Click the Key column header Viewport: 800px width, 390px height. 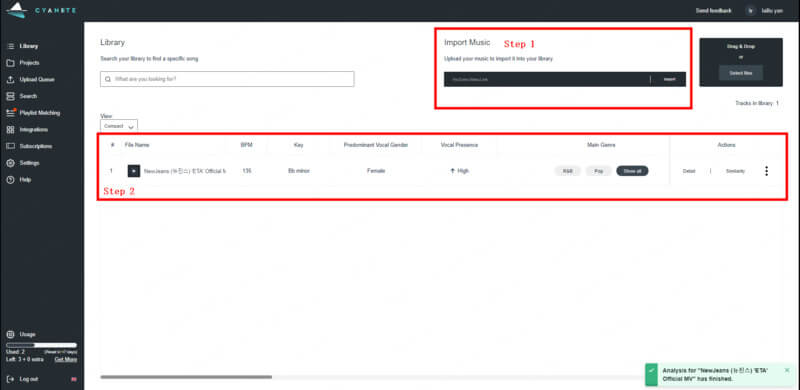tap(298, 145)
